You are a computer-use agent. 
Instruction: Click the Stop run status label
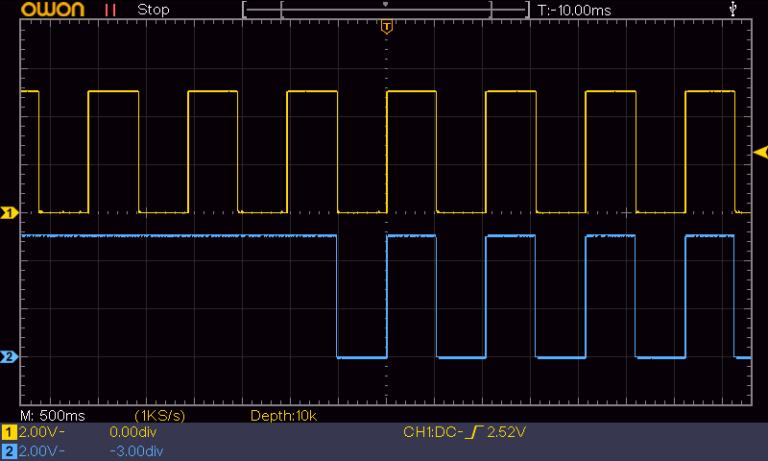coord(153,10)
